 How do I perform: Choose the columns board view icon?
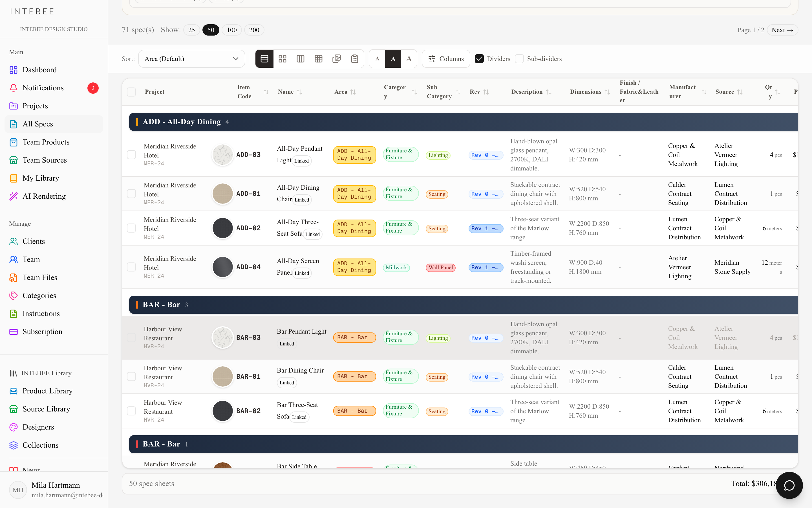300,59
